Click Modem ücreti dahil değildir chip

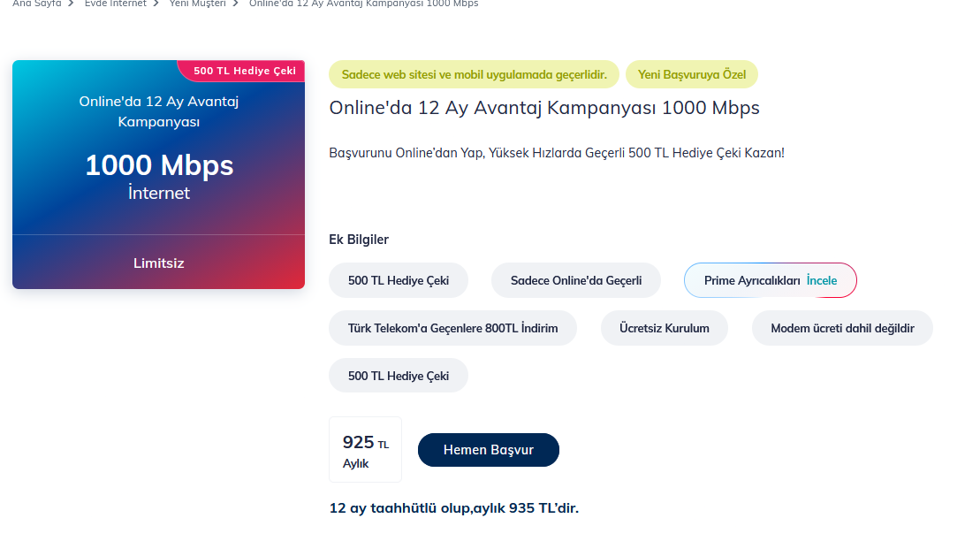(842, 328)
